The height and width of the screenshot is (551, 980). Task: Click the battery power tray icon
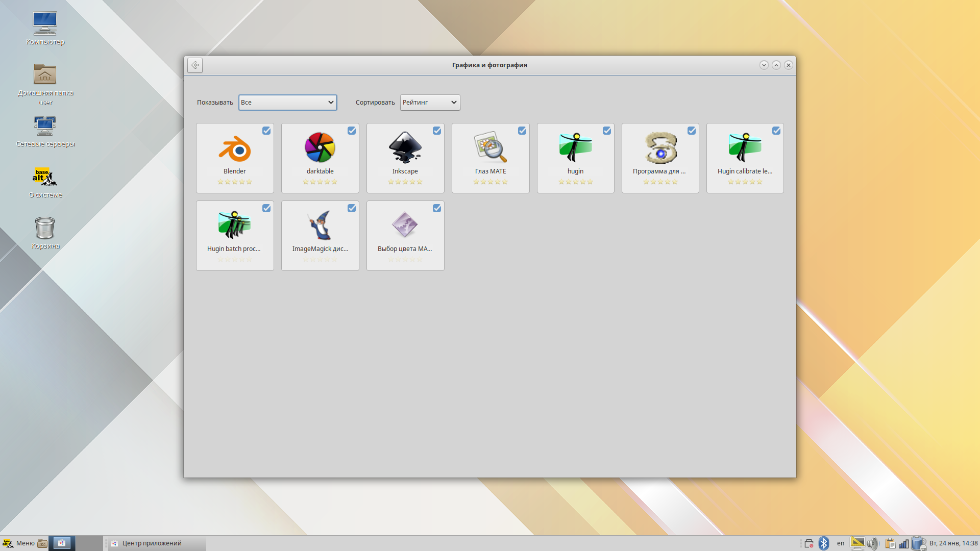pos(919,543)
